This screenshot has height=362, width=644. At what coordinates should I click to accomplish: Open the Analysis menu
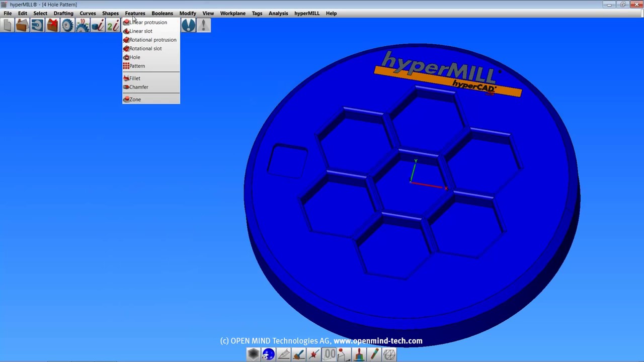278,14
